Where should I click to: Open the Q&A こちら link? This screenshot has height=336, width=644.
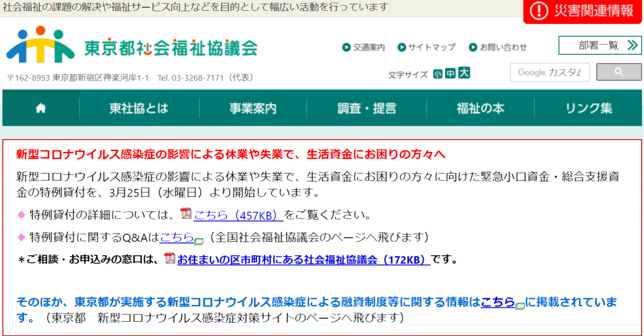tap(177, 237)
